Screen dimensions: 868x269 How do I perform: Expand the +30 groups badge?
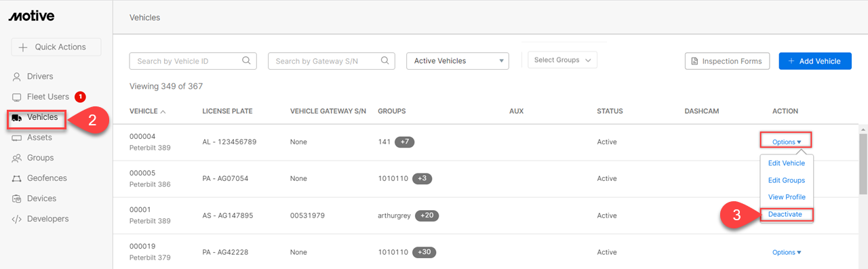[424, 252]
